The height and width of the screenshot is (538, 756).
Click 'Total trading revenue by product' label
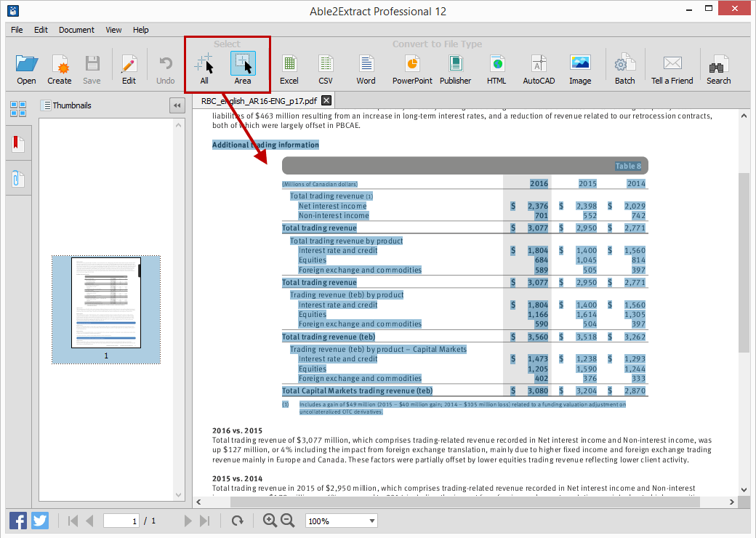click(x=346, y=241)
